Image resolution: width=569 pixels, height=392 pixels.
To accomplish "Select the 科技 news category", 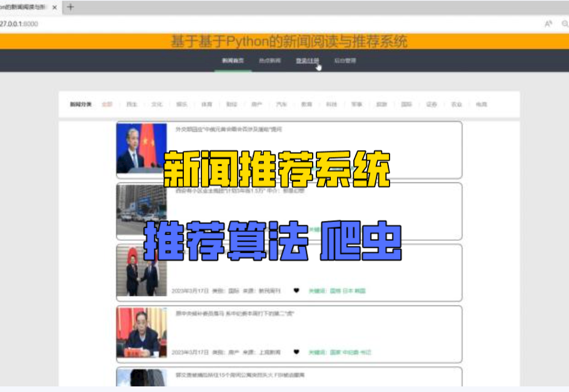I will [331, 104].
